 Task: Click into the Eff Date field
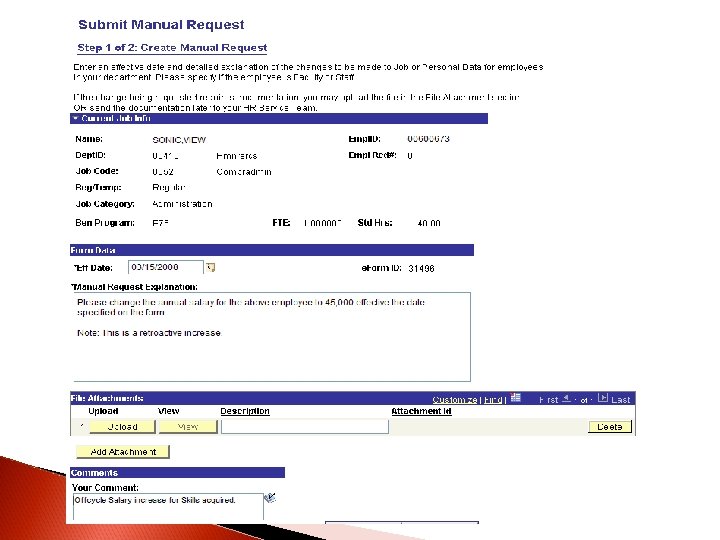point(165,267)
